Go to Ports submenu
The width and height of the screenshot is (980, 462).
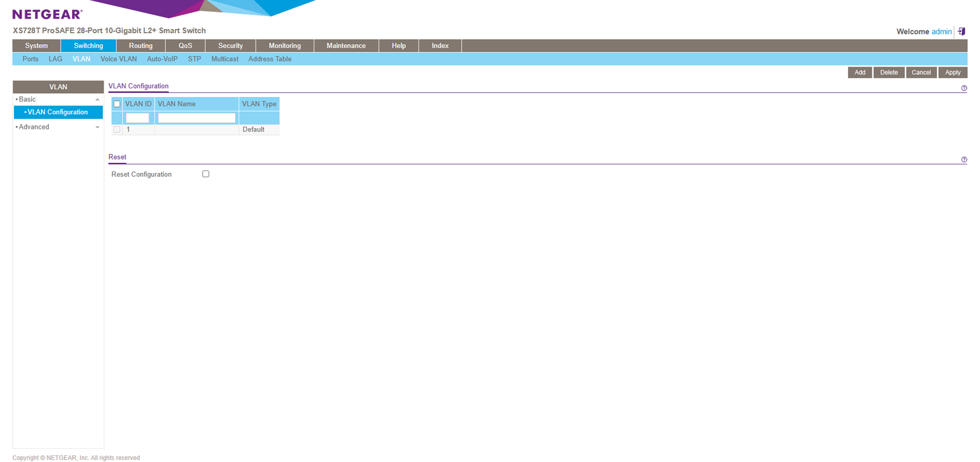(x=30, y=59)
